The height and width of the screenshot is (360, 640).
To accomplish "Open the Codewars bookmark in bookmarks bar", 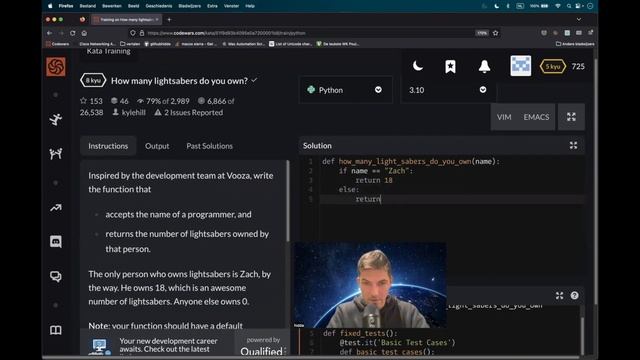I will click(x=58, y=44).
